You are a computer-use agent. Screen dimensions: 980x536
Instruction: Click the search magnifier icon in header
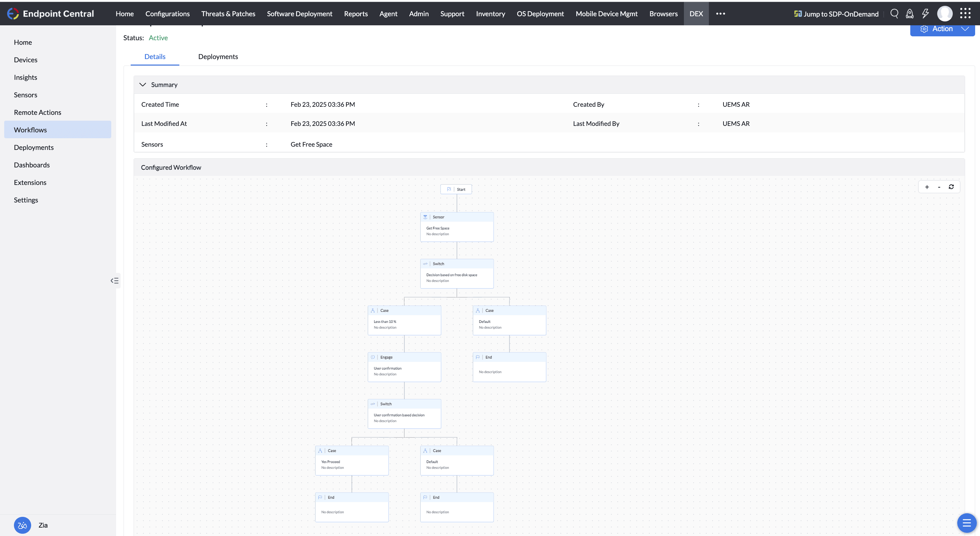(x=894, y=14)
